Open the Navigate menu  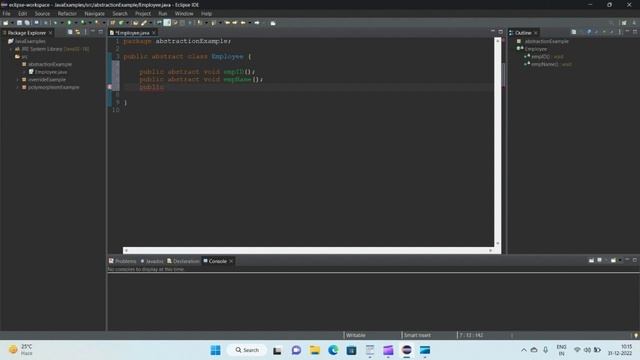94,13
